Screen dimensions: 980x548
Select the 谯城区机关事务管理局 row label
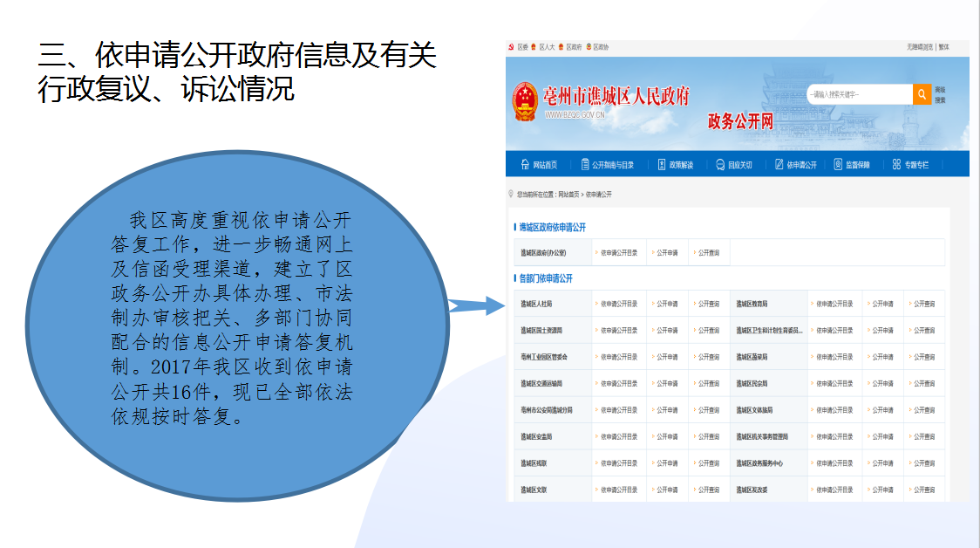coord(762,436)
